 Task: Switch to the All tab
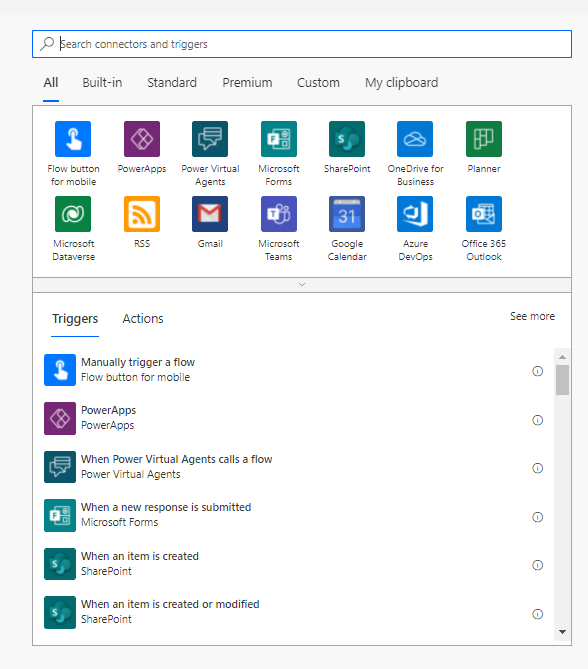51,83
